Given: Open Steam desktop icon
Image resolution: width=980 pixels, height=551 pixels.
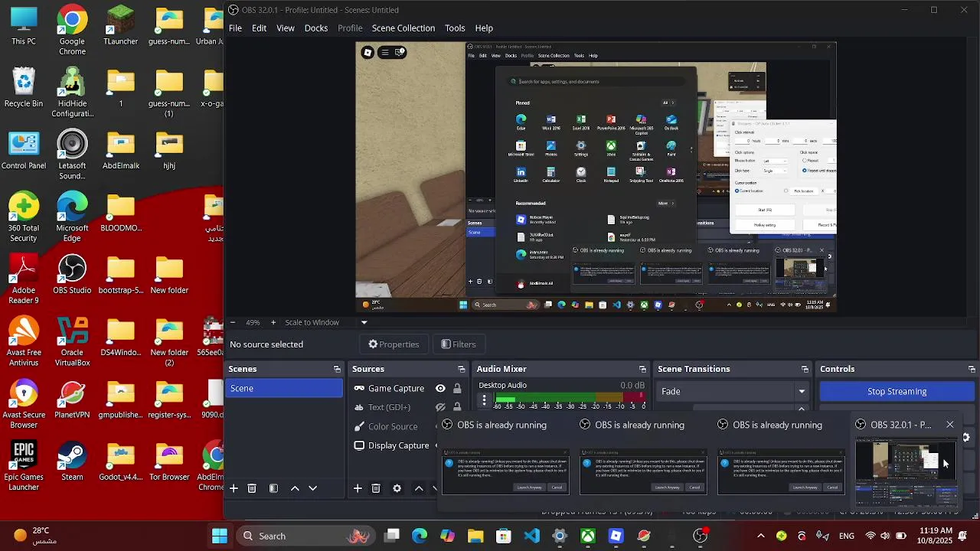Looking at the screenshot, I should click(x=72, y=461).
